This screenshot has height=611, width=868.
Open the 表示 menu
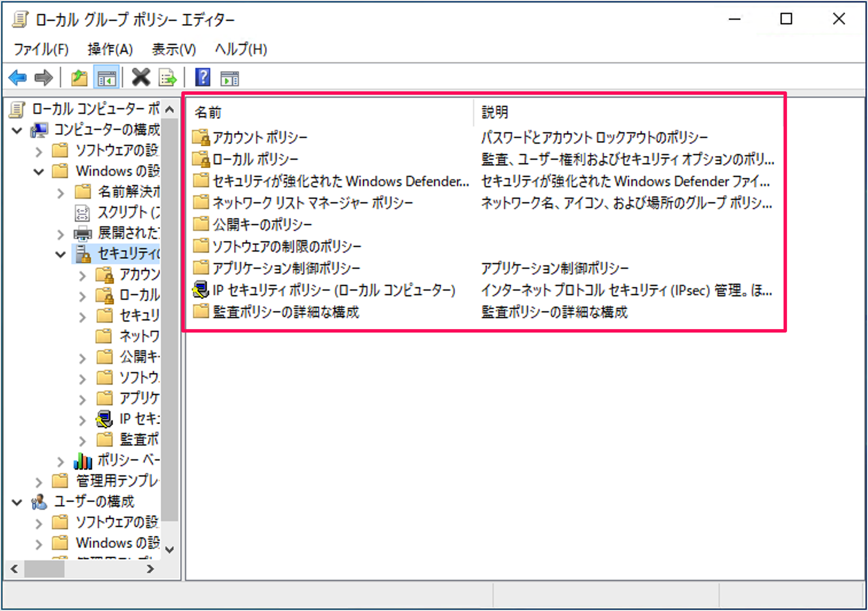[x=173, y=49]
